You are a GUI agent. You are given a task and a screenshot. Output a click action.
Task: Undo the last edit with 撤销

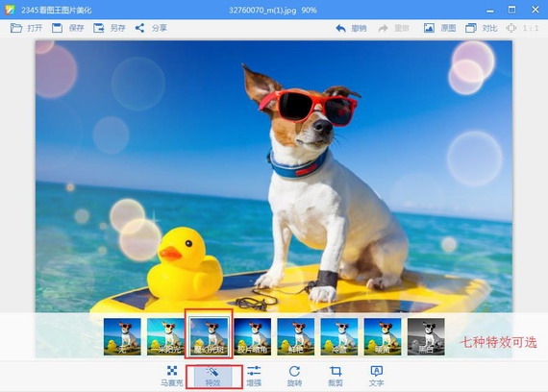(x=351, y=28)
